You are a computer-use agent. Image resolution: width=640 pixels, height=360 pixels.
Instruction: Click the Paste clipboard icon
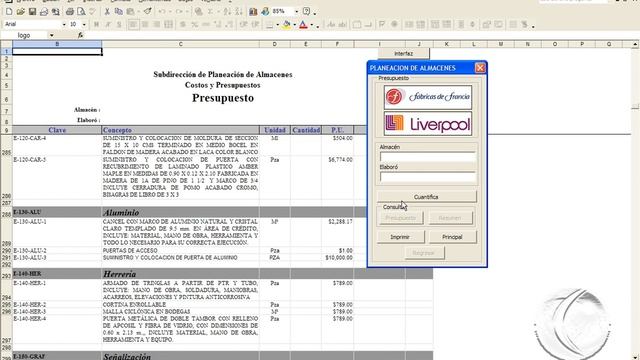tap(131, 11)
